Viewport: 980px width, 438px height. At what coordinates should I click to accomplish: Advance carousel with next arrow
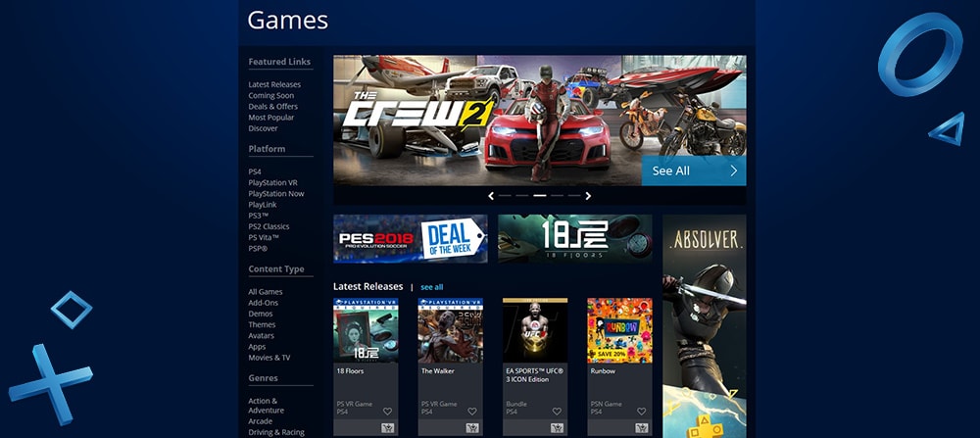(x=588, y=196)
